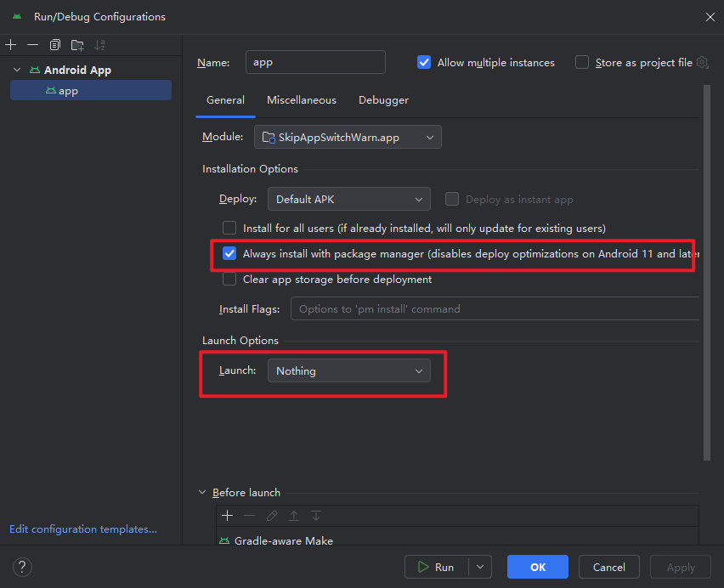Uncheck Always install with package manager
Viewport: 724px width, 588px height.
(x=229, y=253)
